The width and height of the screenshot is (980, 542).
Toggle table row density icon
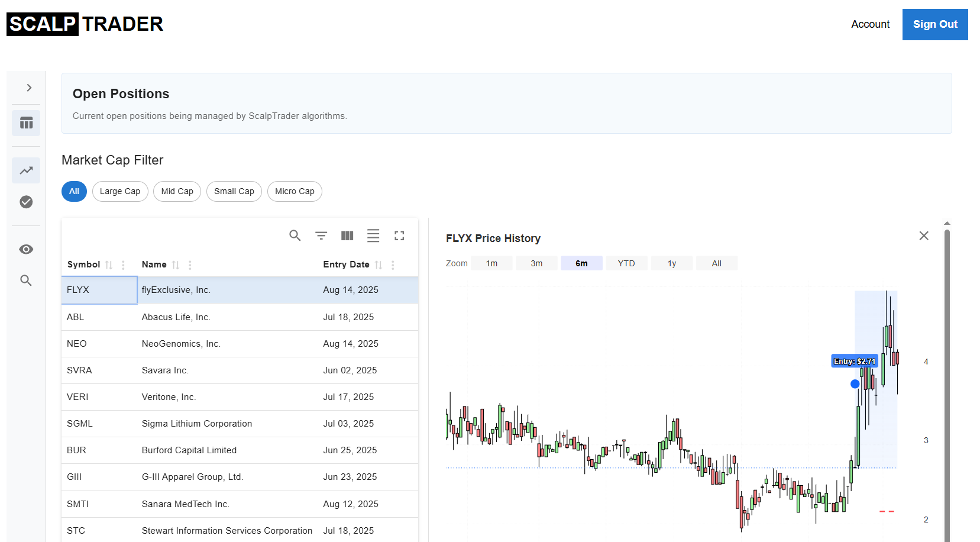point(373,235)
